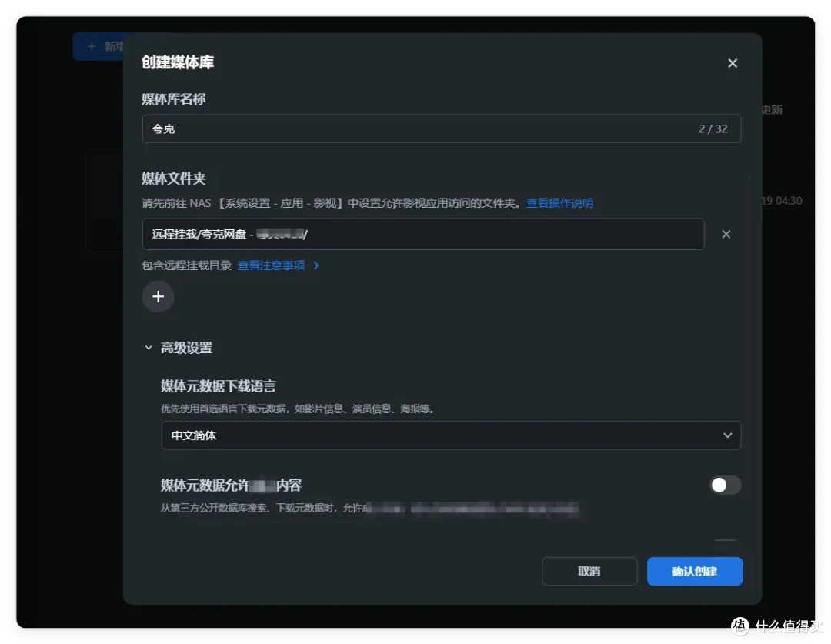The height and width of the screenshot is (644, 831).
Task: Close the 创建媒体库 dialog with X
Action: point(732,63)
